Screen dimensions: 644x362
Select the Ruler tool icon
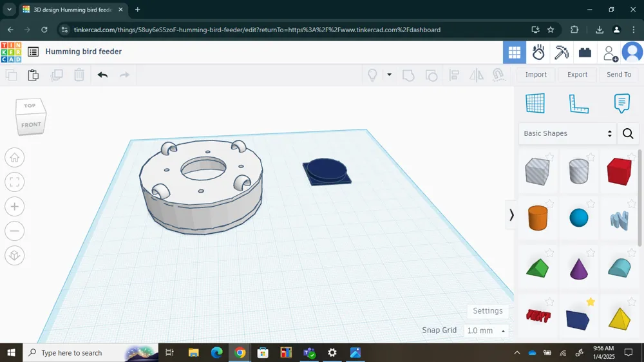pos(579,103)
